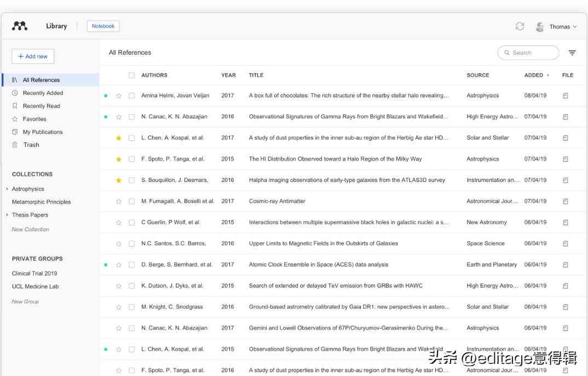Sort by Source column header
This screenshot has height=376, width=588.
(478, 76)
